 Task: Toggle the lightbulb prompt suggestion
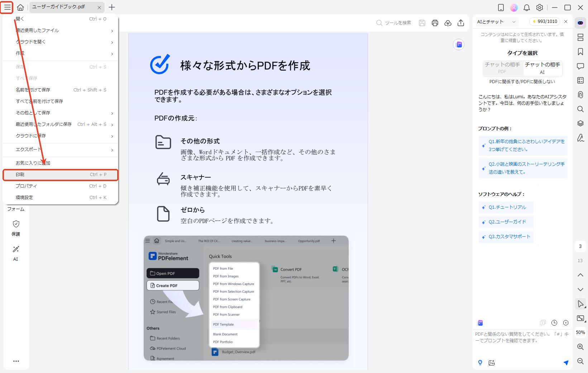[480, 363]
